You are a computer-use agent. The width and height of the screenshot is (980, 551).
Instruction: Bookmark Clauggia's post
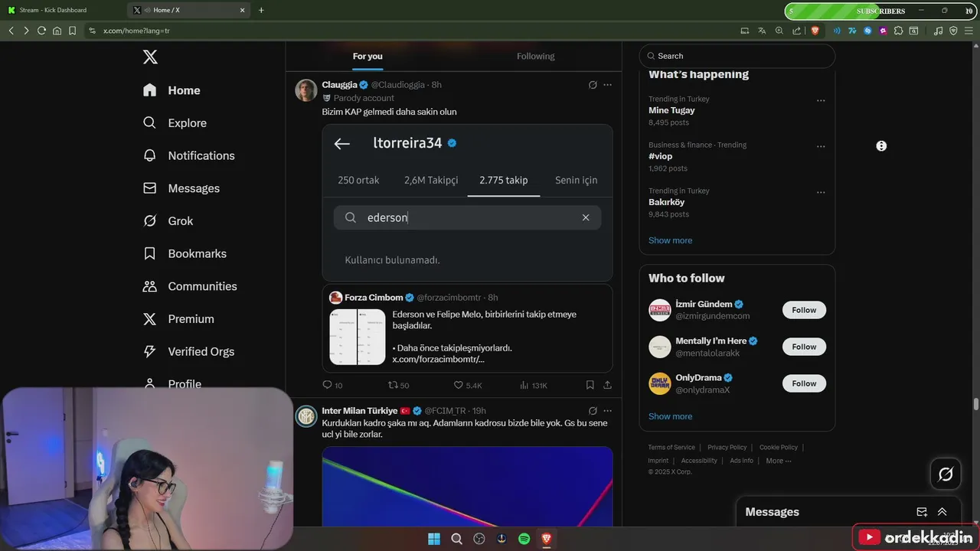(590, 385)
